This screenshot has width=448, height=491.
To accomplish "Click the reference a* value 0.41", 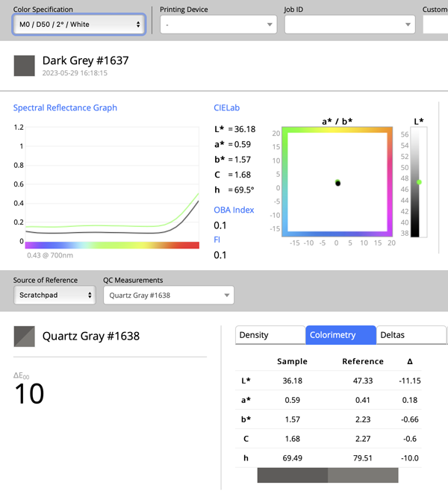I will [x=363, y=400].
